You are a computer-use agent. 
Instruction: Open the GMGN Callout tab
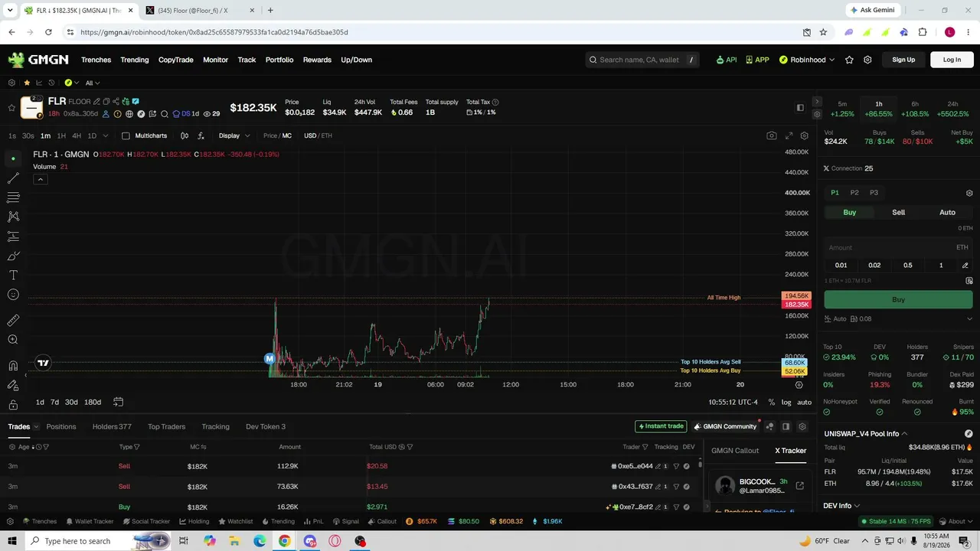(735, 451)
